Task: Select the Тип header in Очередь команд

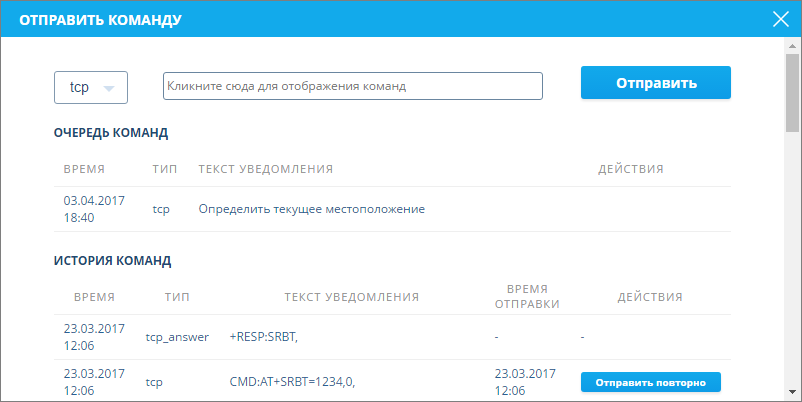Action: pyautogui.click(x=165, y=169)
